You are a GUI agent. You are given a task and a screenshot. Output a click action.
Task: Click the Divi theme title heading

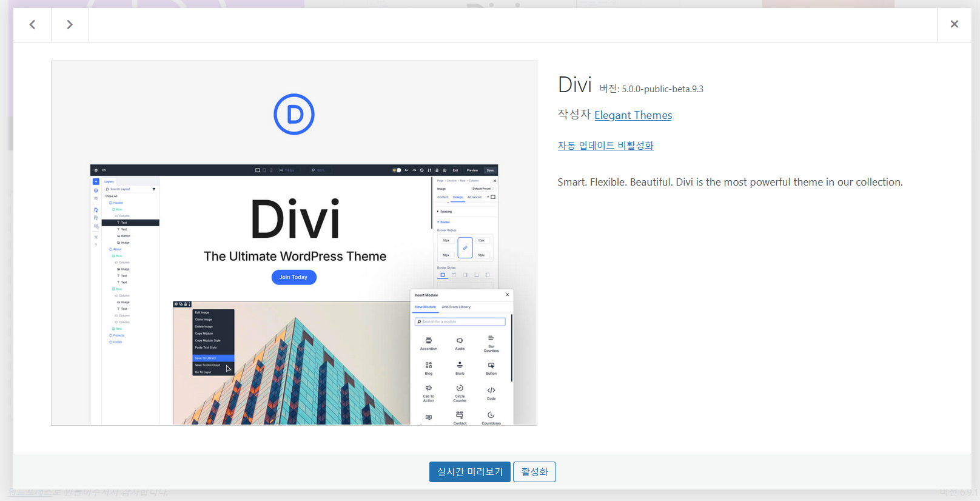pyautogui.click(x=574, y=85)
